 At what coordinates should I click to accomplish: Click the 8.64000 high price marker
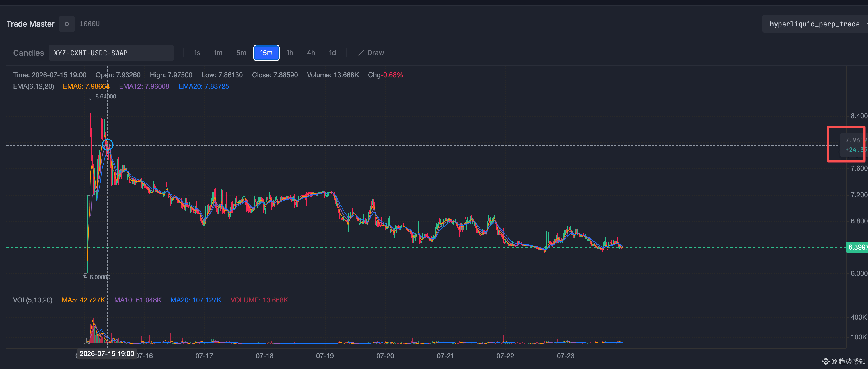106,96
